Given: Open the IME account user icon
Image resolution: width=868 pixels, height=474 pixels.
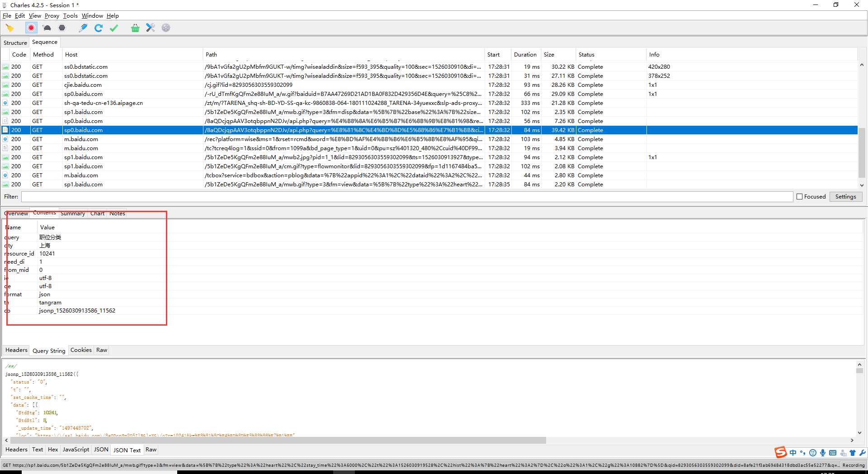Looking at the screenshot, I should 843,453.
